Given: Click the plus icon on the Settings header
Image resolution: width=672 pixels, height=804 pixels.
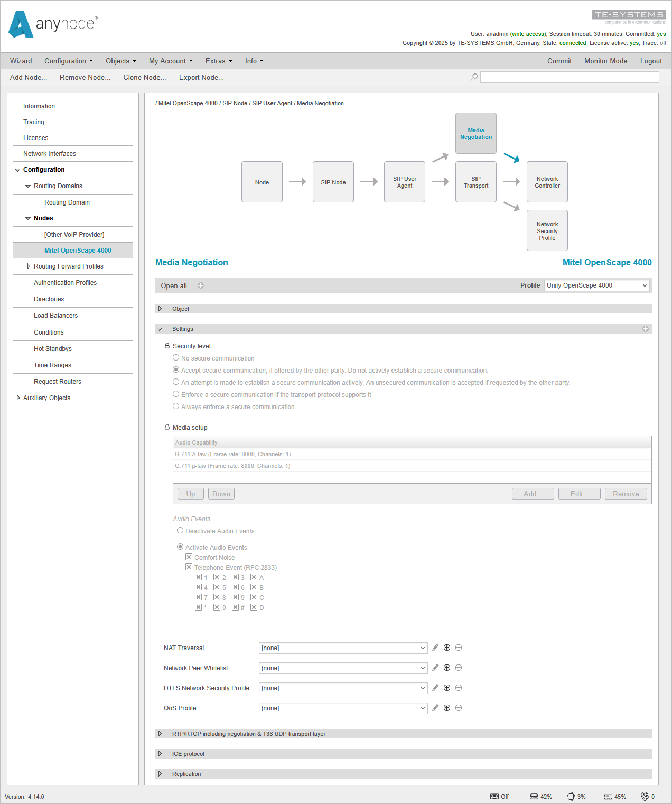Looking at the screenshot, I should (646, 328).
